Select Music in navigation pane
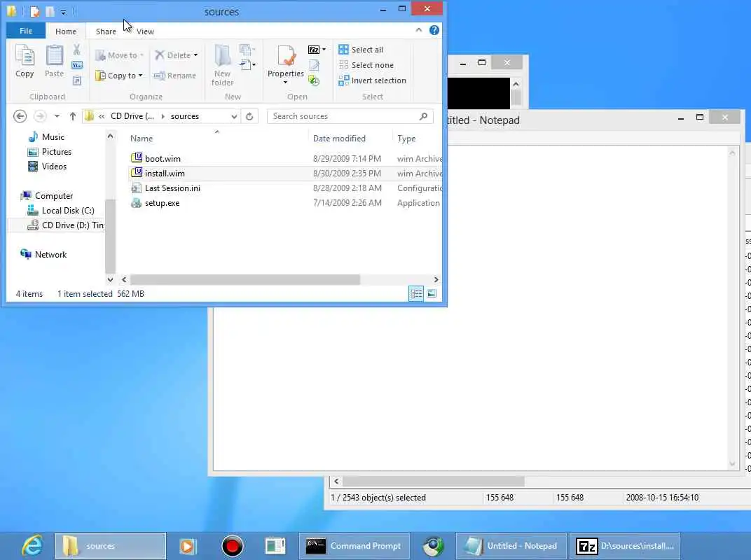751x560 pixels. [x=46, y=137]
